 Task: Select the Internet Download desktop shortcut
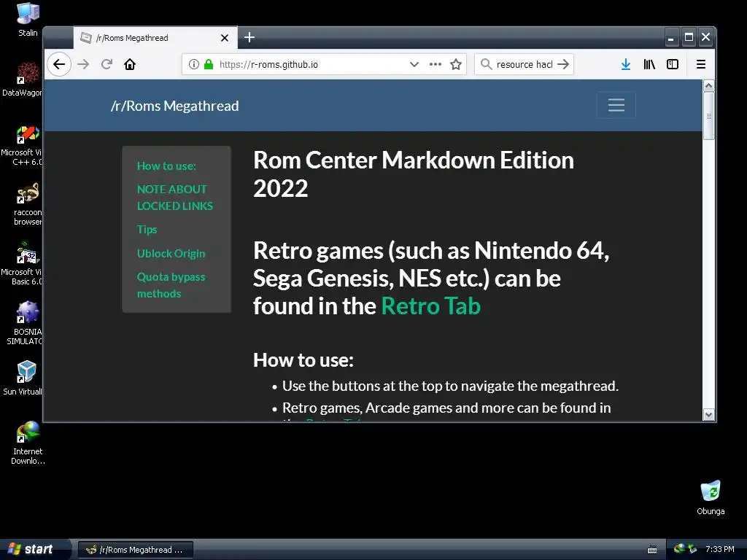pos(28,443)
